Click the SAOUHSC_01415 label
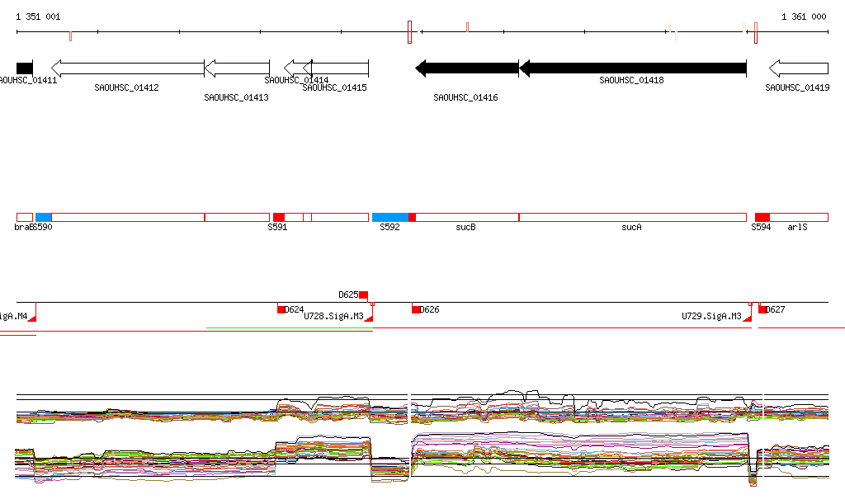Screen dimensions: 845x504 click(x=335, y=87)
